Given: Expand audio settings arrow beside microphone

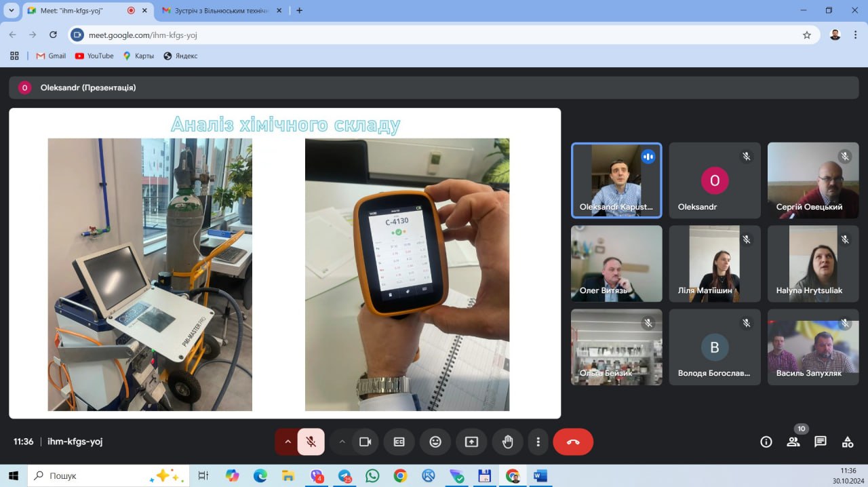Looking at the screenshot, I should click(288, 442).
